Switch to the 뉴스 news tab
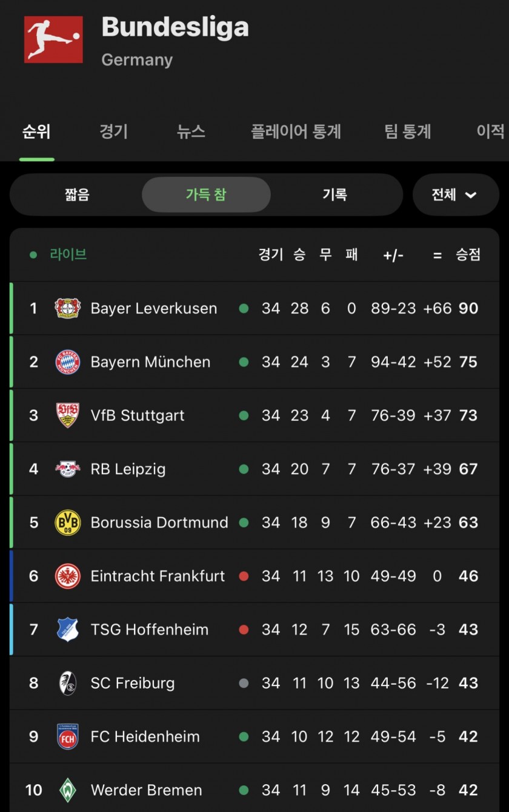 (191, 131)
